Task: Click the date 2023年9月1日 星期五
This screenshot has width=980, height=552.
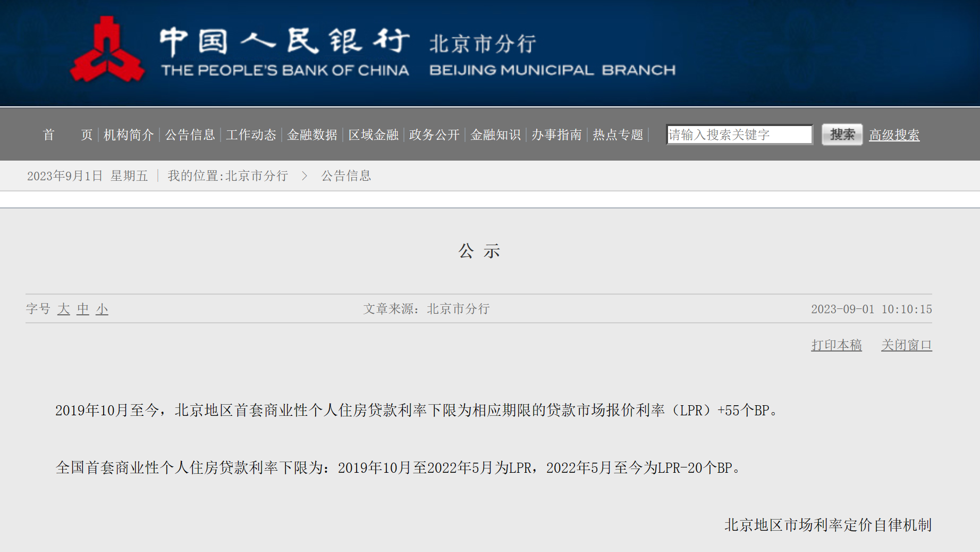Action: point(88,176)
